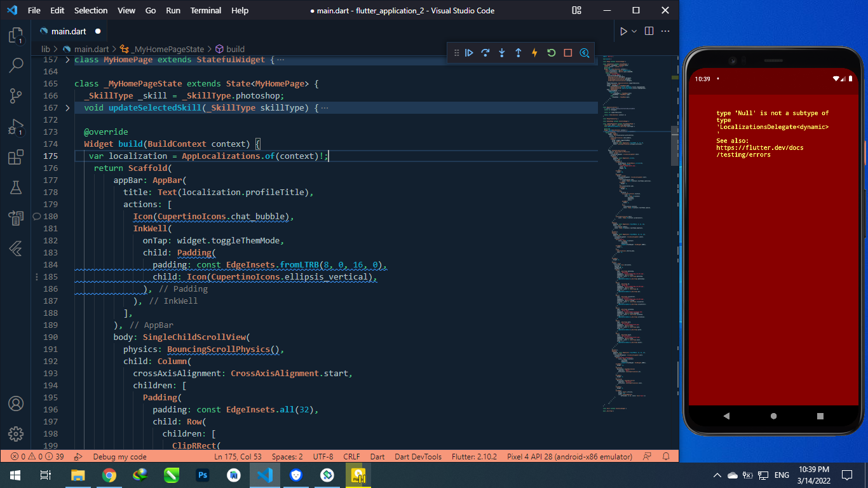Open the Flutter icon in activity bar
The image size is (868, 488).
[16, 248]
